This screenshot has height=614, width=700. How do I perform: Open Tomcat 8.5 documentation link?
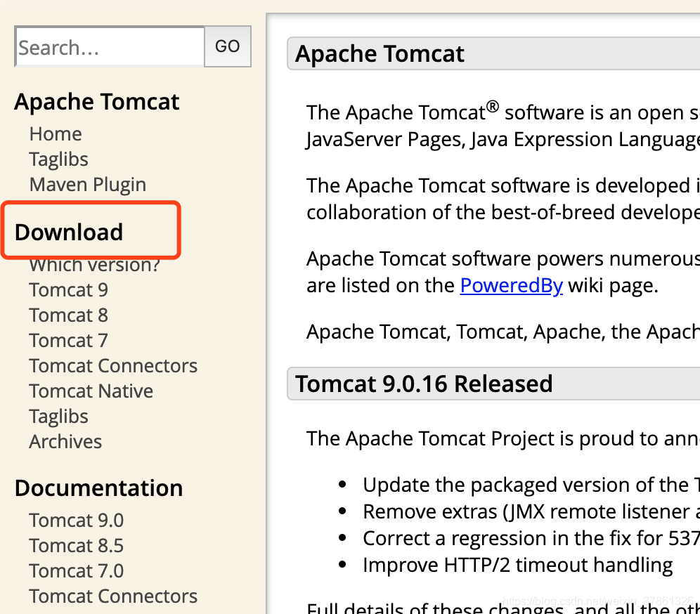click(x=77, y=546)
